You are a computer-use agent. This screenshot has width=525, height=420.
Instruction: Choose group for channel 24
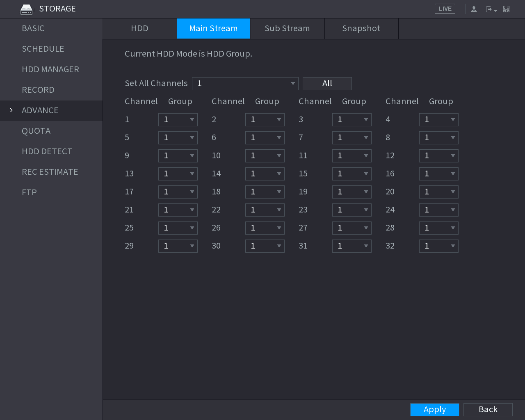pyautogui.click(x=439, y=210)
